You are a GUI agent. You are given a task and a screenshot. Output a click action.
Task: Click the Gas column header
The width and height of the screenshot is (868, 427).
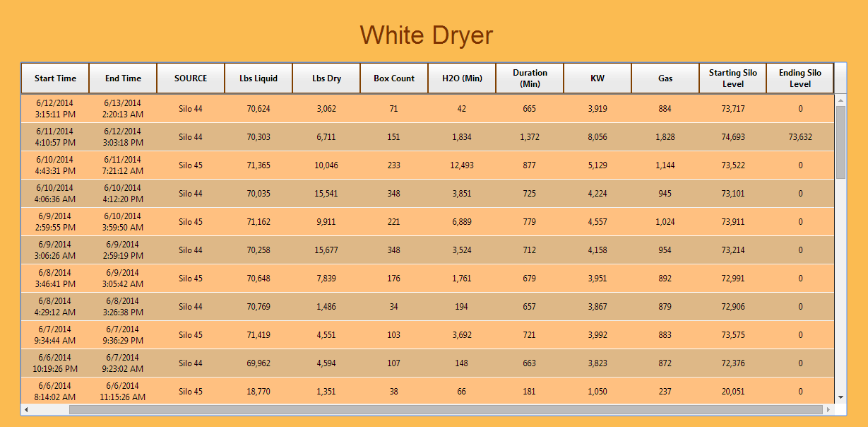coord(665,78)
